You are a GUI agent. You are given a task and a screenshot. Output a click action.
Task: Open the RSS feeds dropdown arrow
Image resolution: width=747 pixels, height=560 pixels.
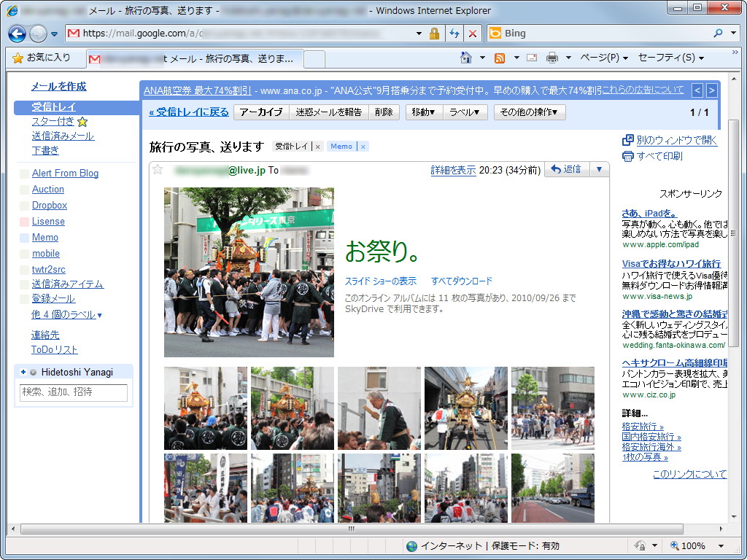click(x=516, y=58)
